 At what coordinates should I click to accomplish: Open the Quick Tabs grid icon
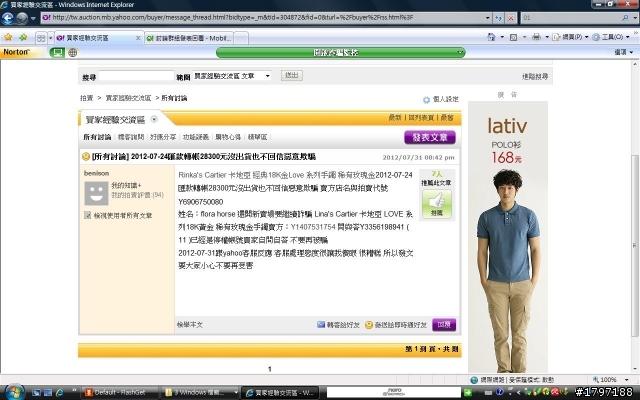[x=41, y=38]
